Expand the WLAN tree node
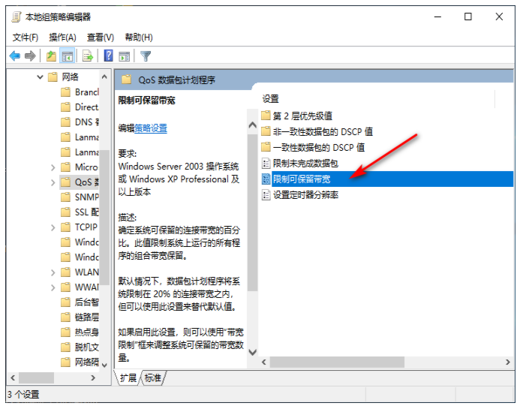This screenshot has height=406, width=532. pos(53,272)
